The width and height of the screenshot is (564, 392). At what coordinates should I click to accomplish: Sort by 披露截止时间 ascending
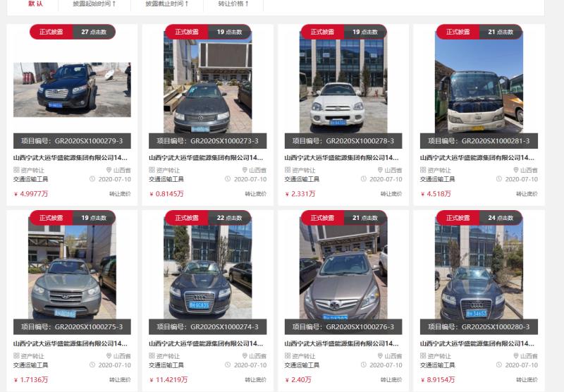(167, 4)
